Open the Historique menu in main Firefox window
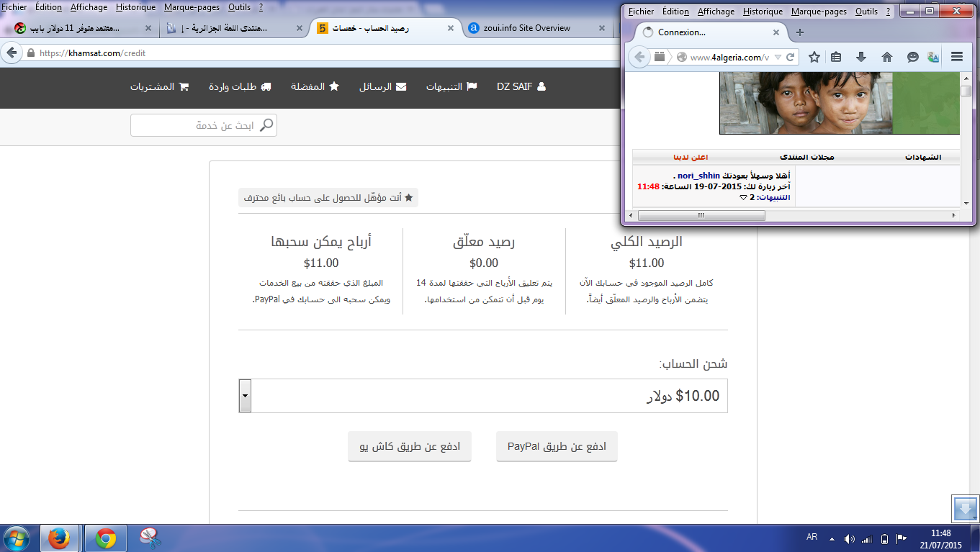The image size is (980, 552). click(x=135, y=7)
